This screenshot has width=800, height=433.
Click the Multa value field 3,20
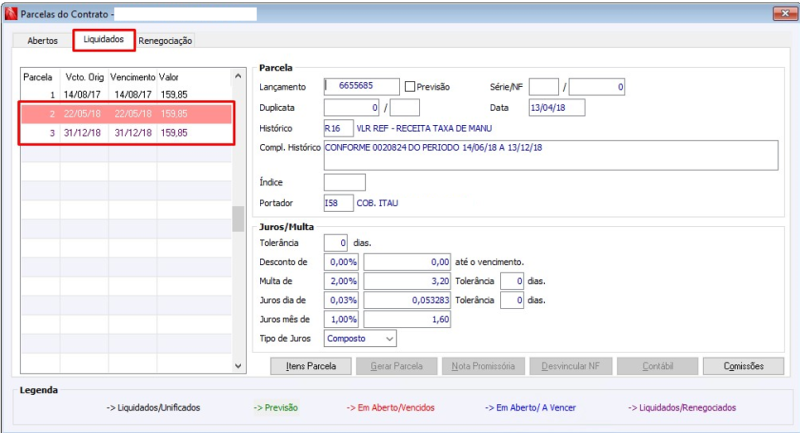click(x=407, y=281)
